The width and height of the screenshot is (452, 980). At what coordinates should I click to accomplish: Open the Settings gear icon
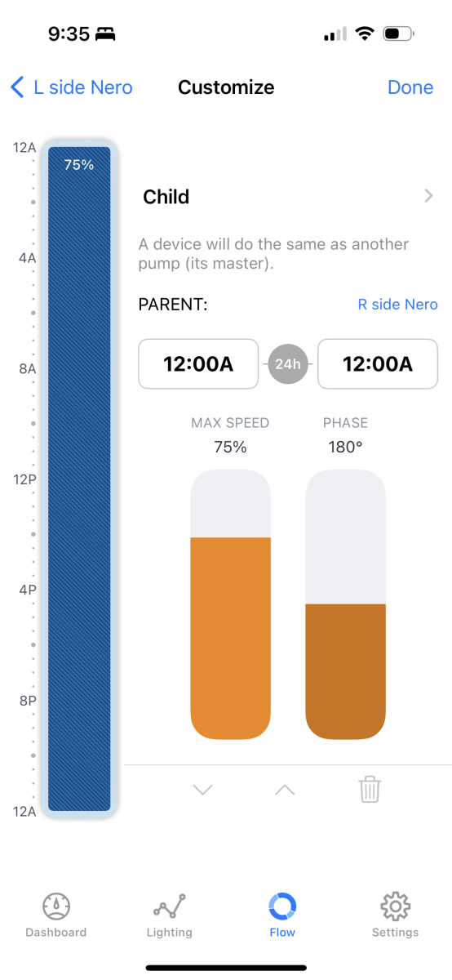tap(395, 906)
